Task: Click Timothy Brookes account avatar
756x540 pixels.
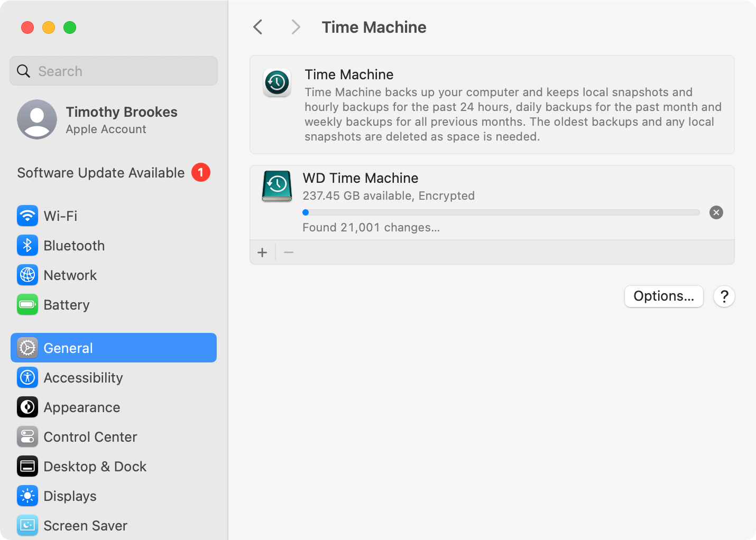Action: [37, 119]
